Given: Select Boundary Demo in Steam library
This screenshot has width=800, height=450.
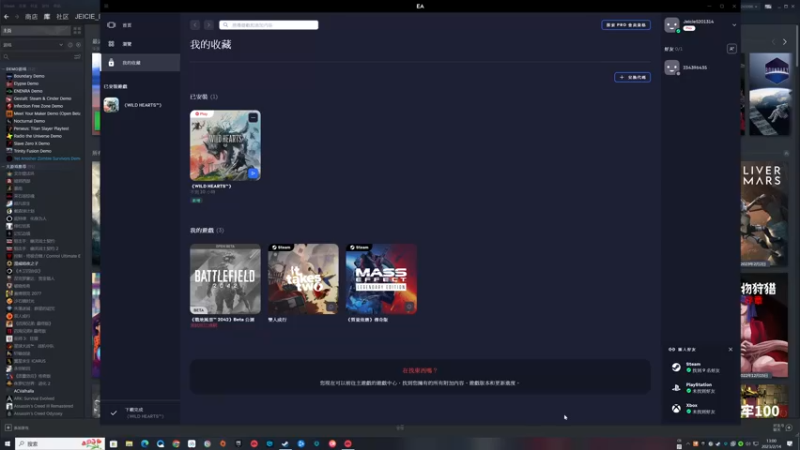Looking at the screenshot, I should pos(29,76).
